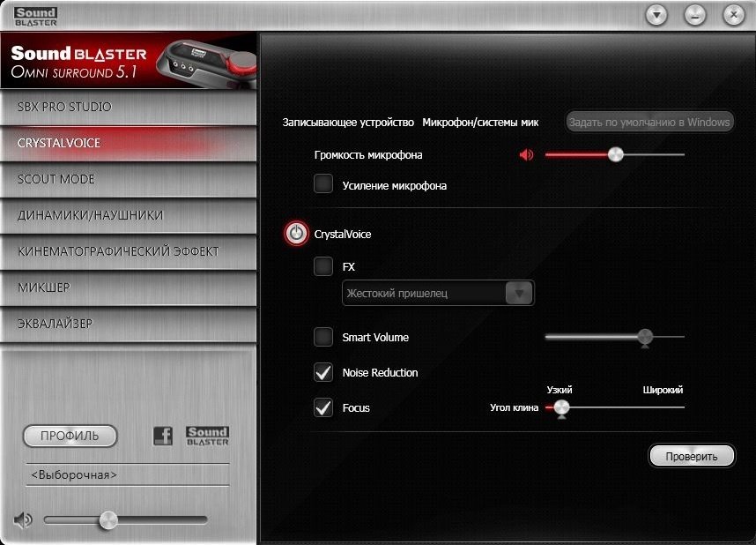
Task: Open Sound Blaster website logo near profile
Action: point(207,436)
